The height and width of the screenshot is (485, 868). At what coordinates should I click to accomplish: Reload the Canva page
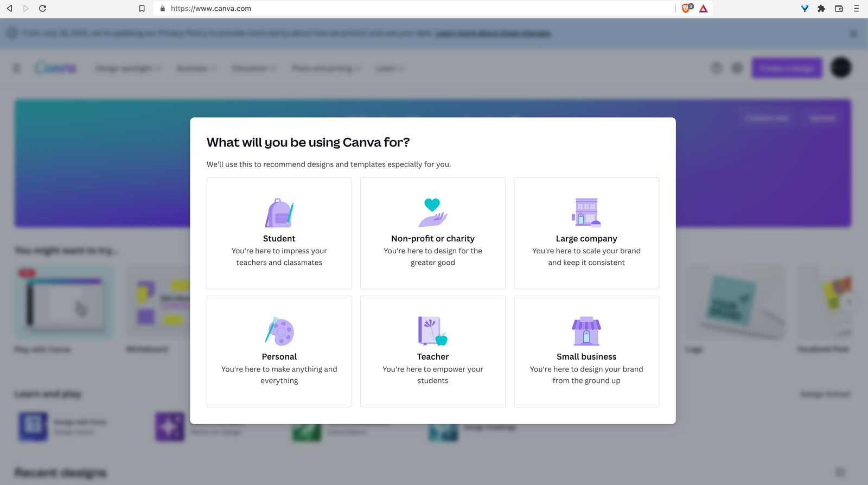tap(42, 9)
